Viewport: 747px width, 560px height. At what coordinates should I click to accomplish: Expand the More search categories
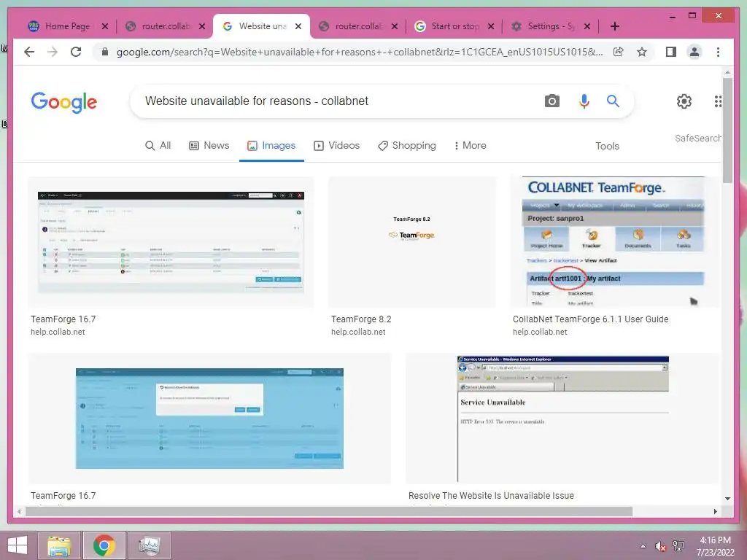coord(471,146)
